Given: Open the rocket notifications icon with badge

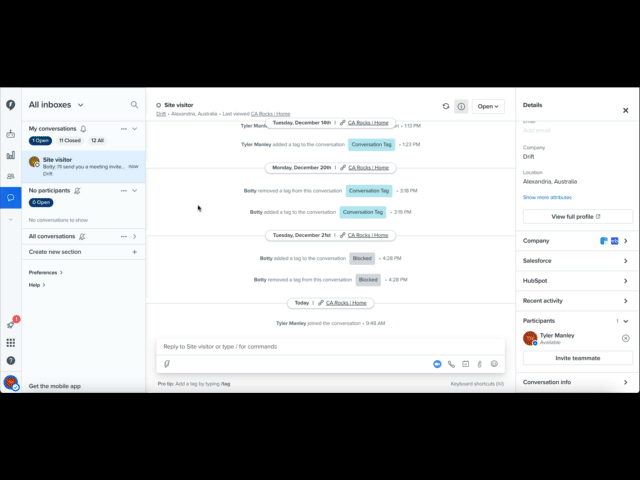Looking at the screenshot, I should [x=11, y=325].
